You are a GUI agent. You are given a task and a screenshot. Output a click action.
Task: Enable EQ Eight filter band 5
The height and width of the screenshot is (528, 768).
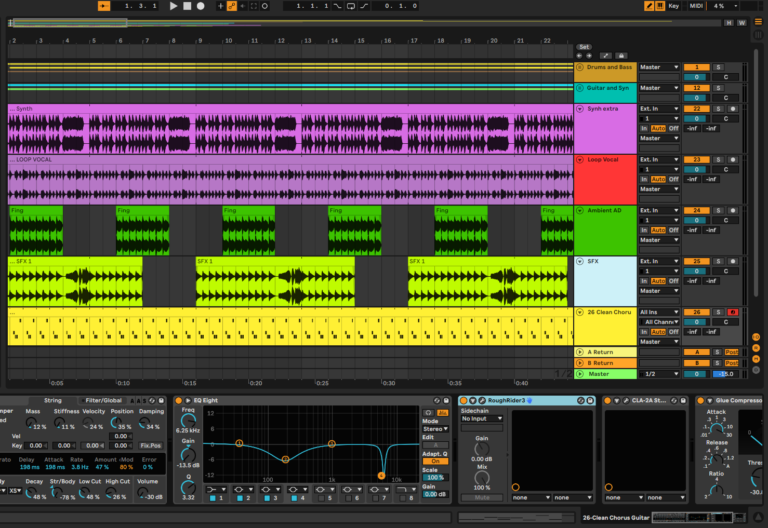coord(321,498)
